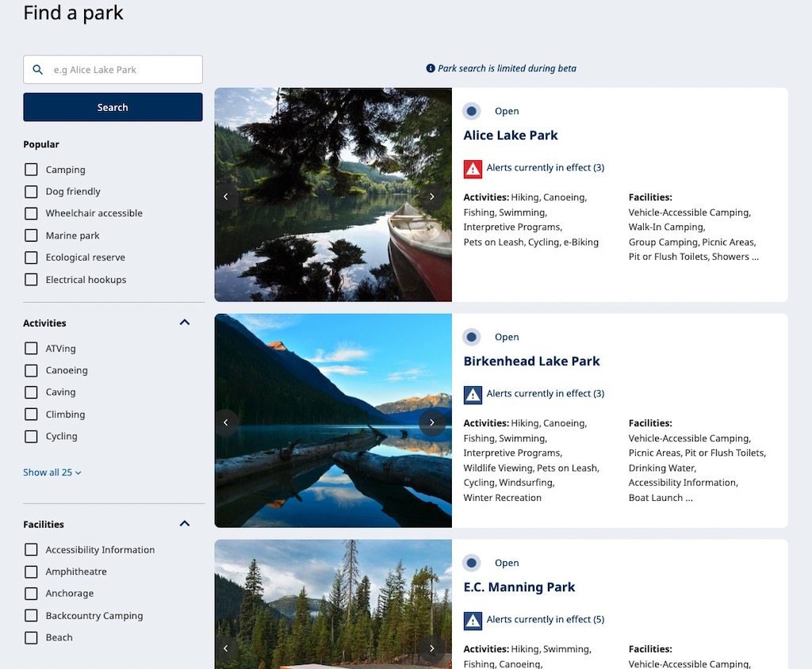Screen dimensions: 812x669
Task: Collapse the Activities filter section
Action: point(185,323)
